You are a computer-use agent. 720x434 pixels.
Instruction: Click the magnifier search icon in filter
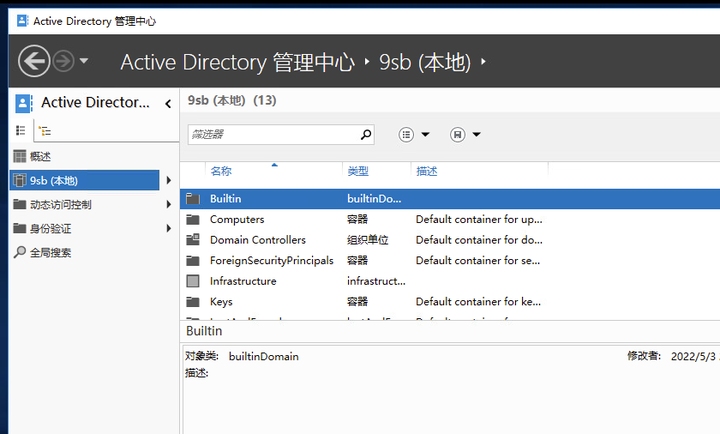pos(366,134)
